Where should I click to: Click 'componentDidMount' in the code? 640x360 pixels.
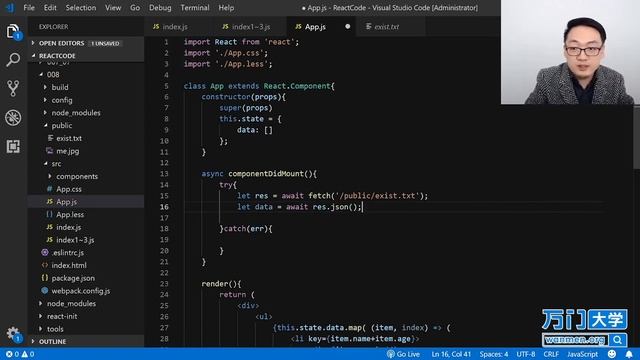point(266,173)
